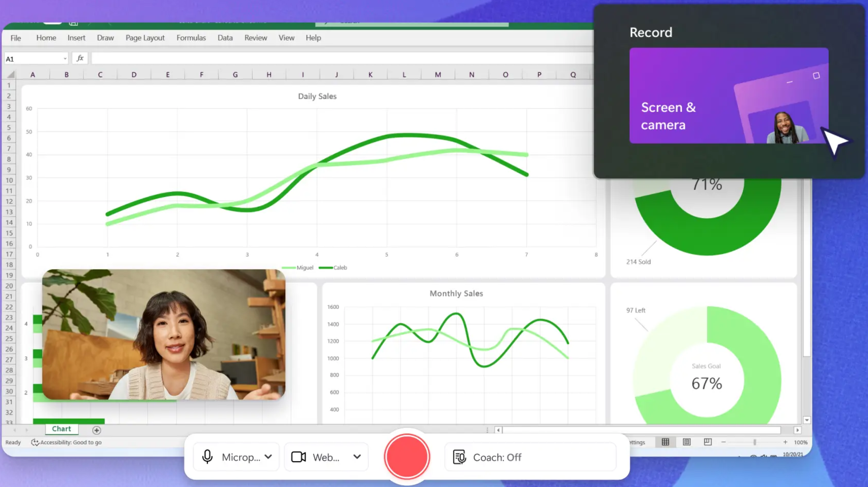Image resolution: width=868 pixels, height=487 pixels.
Task: Select the Draw ribbon tab
Action: tap(105, 38)
